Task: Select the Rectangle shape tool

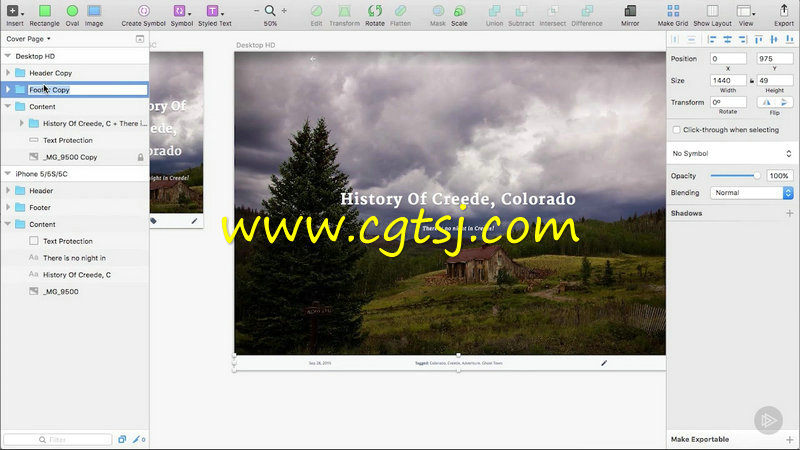Action: coord(44,15)
